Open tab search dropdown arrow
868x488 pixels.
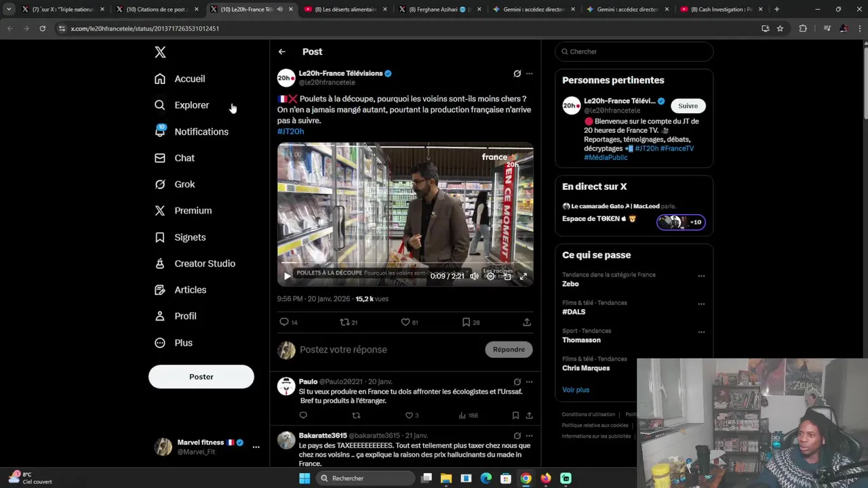(9, 9)
